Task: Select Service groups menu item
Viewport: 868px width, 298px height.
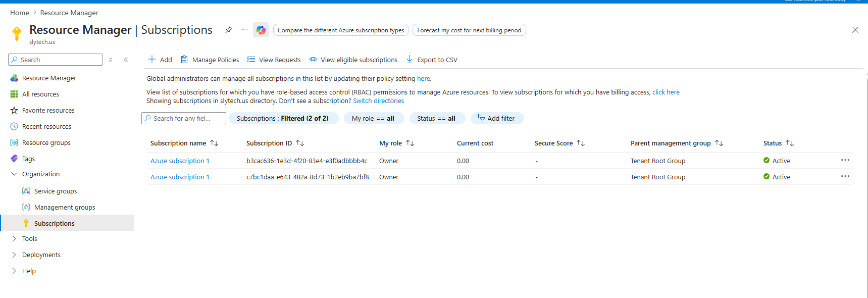Action: point(56,191)
